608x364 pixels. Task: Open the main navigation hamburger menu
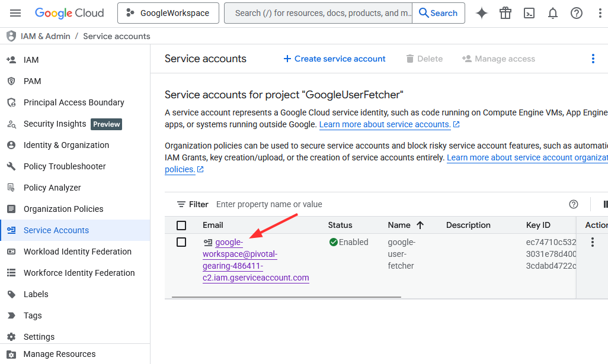pyautogui.click(x=15, y=13)
